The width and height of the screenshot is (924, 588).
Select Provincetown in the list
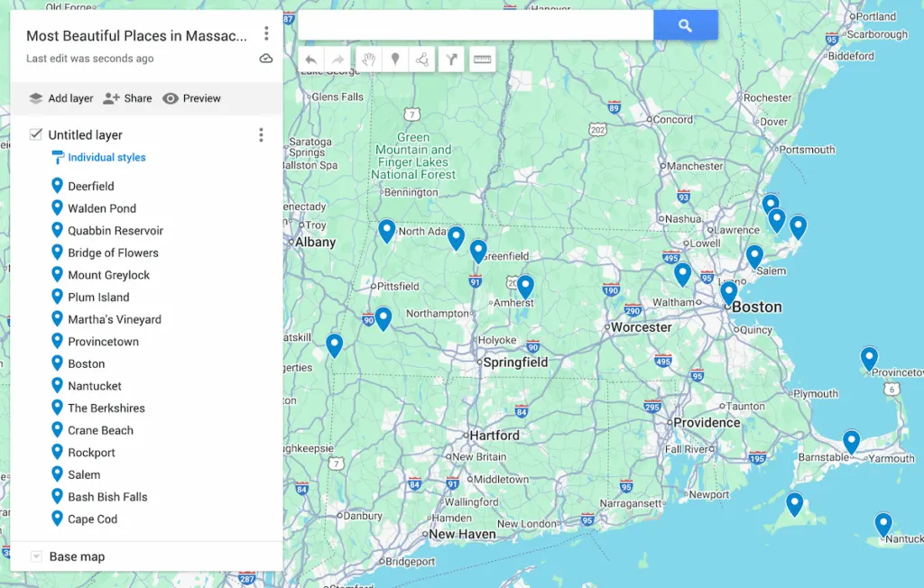[x=103, y=342]
